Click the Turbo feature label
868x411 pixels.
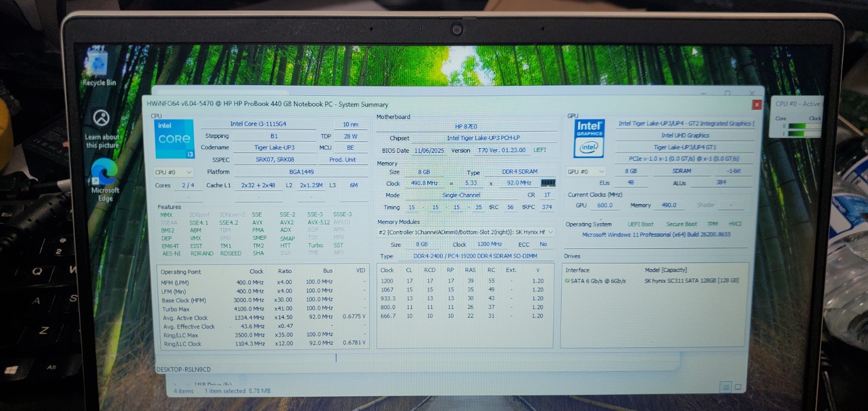point(315,245)
